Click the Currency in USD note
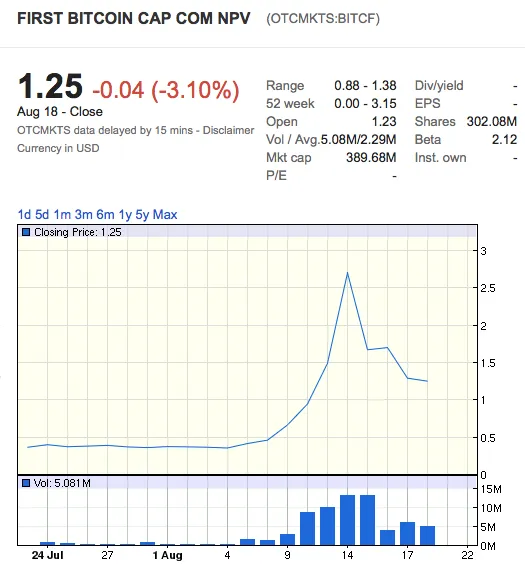The height and width of the screenshot is (573, 525). point(58,148)
